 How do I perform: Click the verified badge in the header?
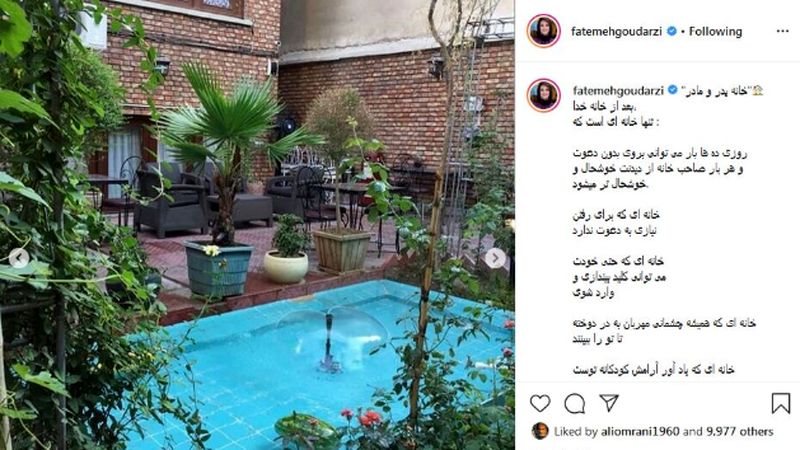[x=672, y=31]
